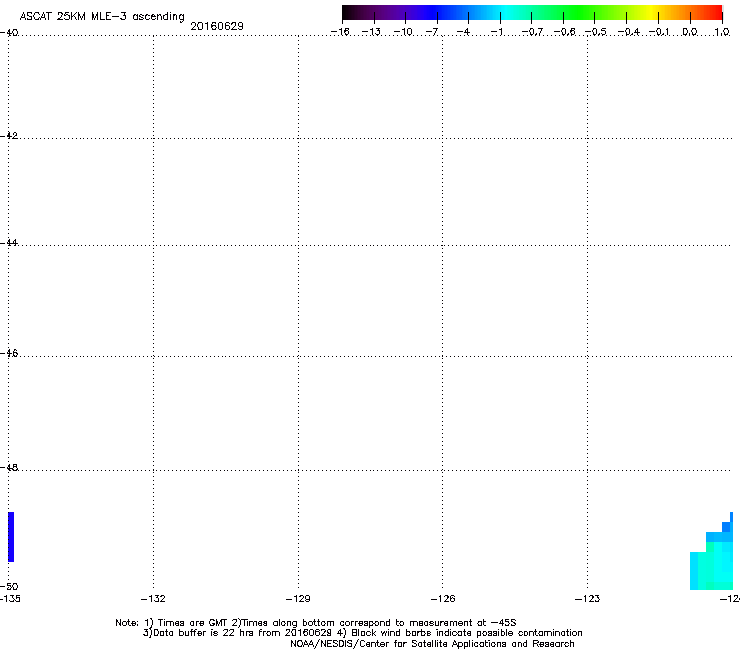Image resolution: width=740 pixels, height=650 pixels.
Task: Click the color bar label '-10'
Action: [x=403, y=32]
